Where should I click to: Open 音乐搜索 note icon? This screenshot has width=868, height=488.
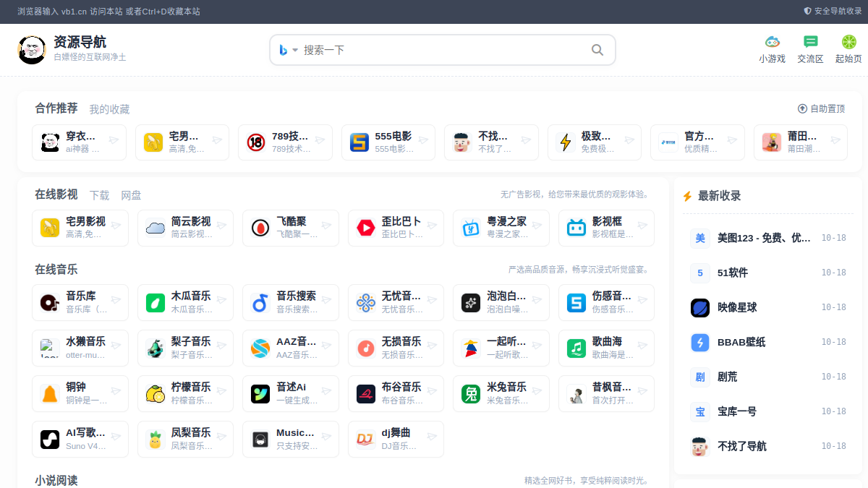260,302
